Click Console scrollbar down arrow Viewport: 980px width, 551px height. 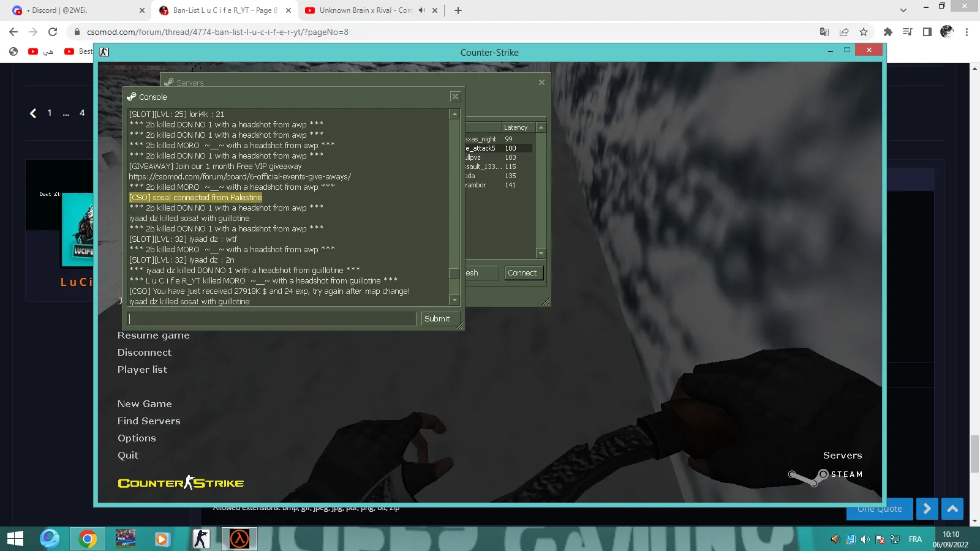coord(454,300)
